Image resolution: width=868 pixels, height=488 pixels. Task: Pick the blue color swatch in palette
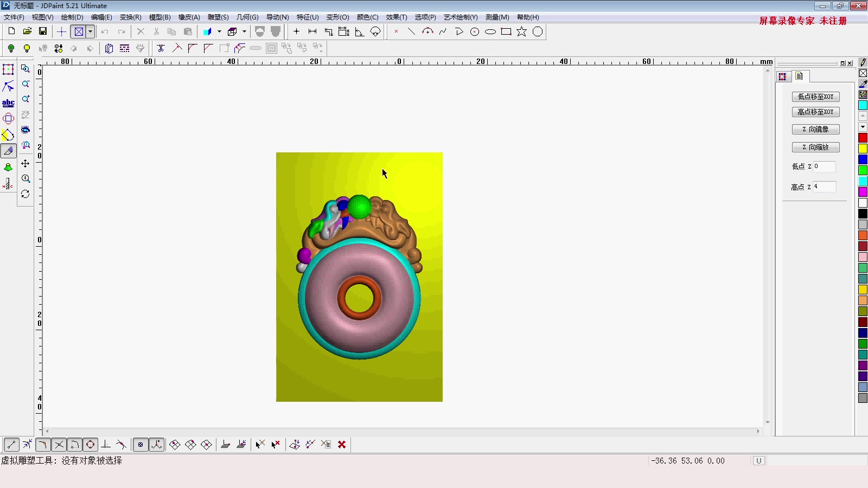(863, 159)
